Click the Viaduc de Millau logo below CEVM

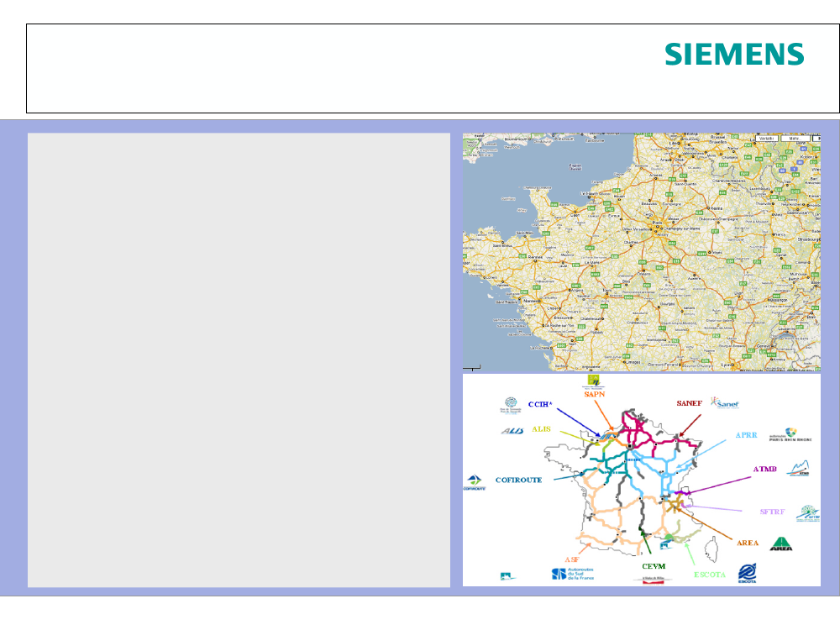653,579
